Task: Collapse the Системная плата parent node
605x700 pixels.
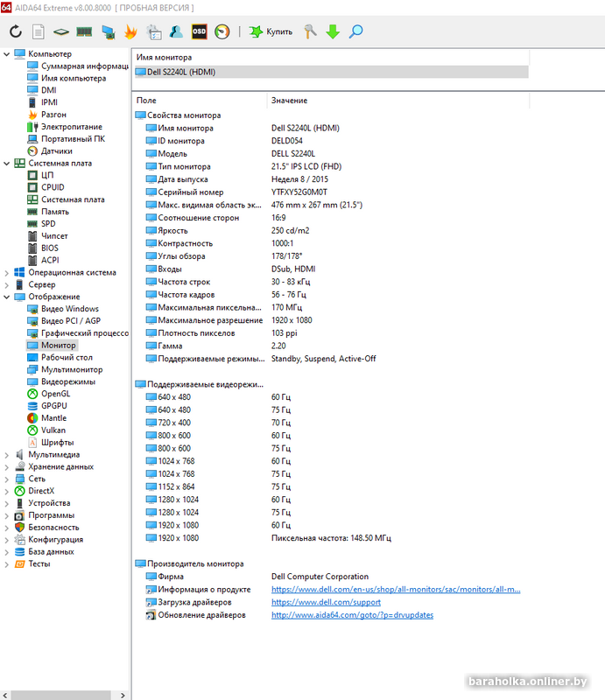Action: click(x=6, y=164)
